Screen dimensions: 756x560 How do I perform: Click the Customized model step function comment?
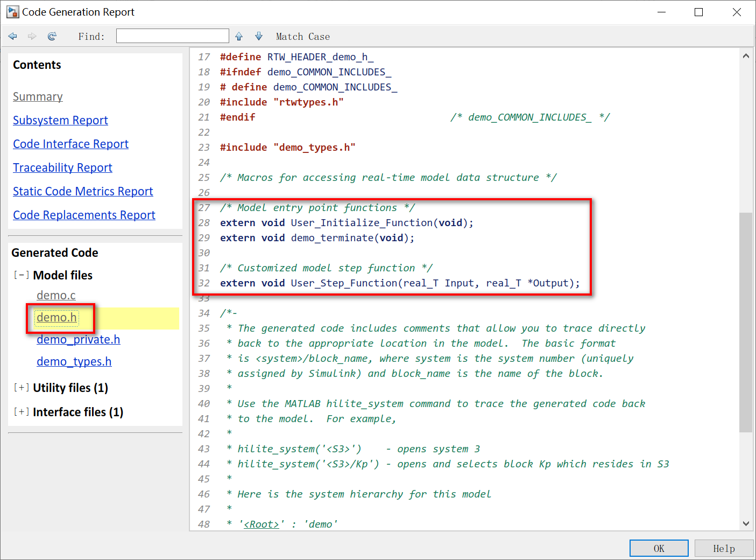tap(326, 268)
